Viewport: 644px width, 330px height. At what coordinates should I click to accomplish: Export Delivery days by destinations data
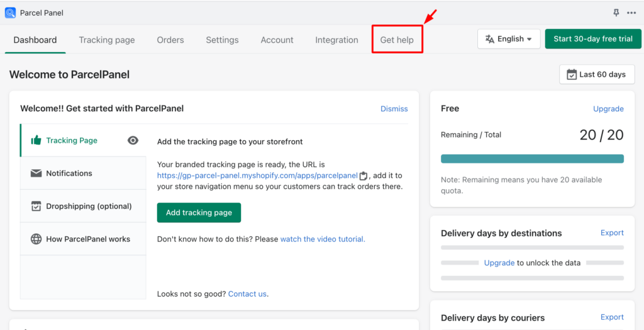pos(612,233)
